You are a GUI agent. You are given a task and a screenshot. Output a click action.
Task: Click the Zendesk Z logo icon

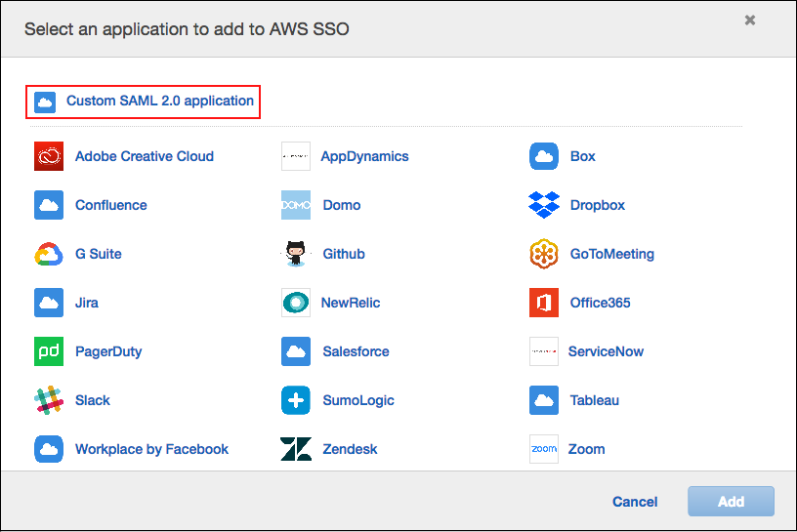(296, 449)
